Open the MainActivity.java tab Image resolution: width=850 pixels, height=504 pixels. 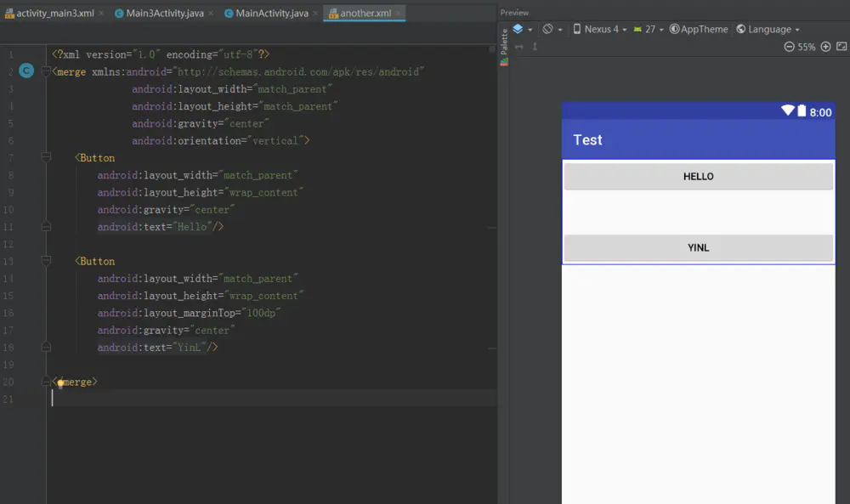point(272,13)
